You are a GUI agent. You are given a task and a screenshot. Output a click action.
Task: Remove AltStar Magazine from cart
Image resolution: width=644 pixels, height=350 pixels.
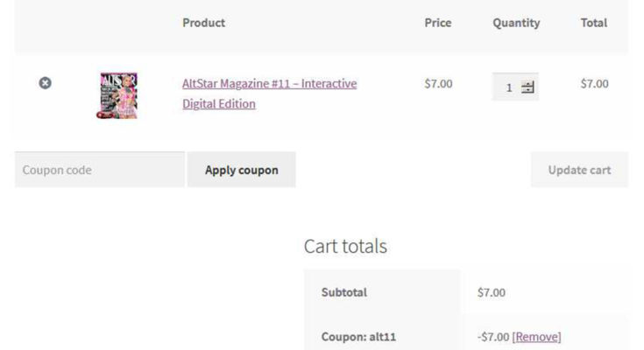[x=45, y=83]
